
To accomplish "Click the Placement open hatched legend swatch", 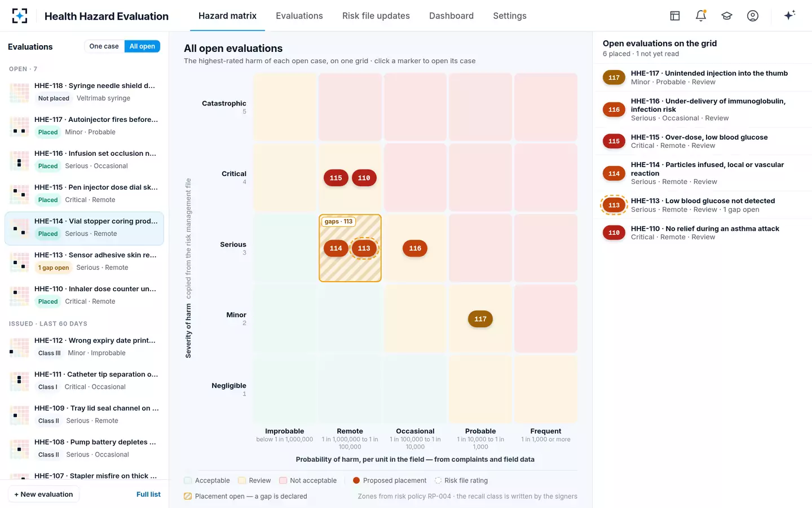I will pyautogui.click(x=188, y=497).
